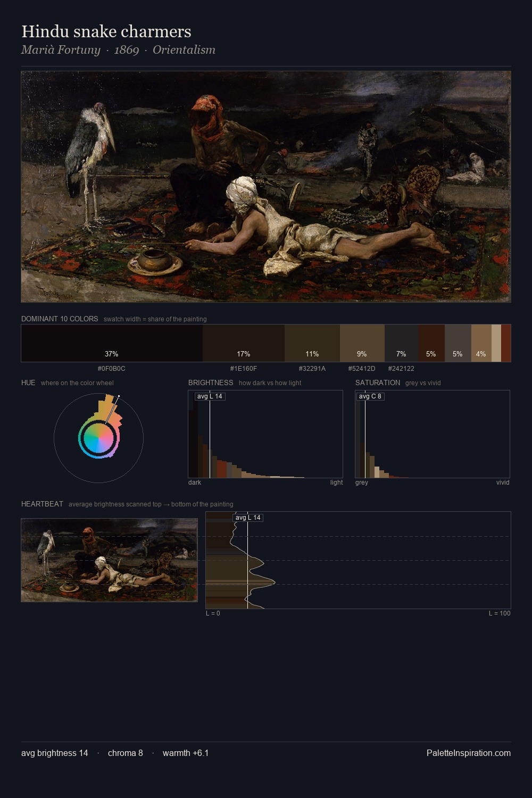Image resolution: width=532 pixels, height=798 pixels.
Task: Click the artist line 'Marià Fortuny · 1869 · Orientalism'
Action: pos(118,50)
